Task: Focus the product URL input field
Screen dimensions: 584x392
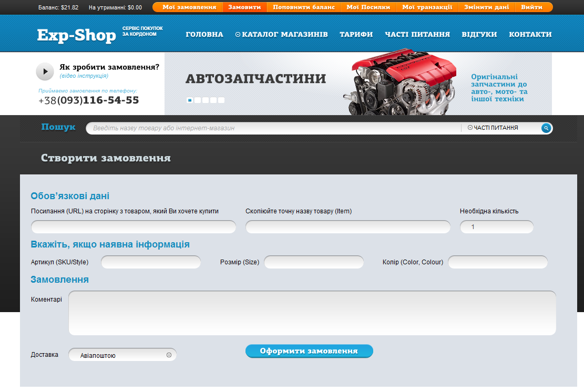Action: click(x=134, y=226)
